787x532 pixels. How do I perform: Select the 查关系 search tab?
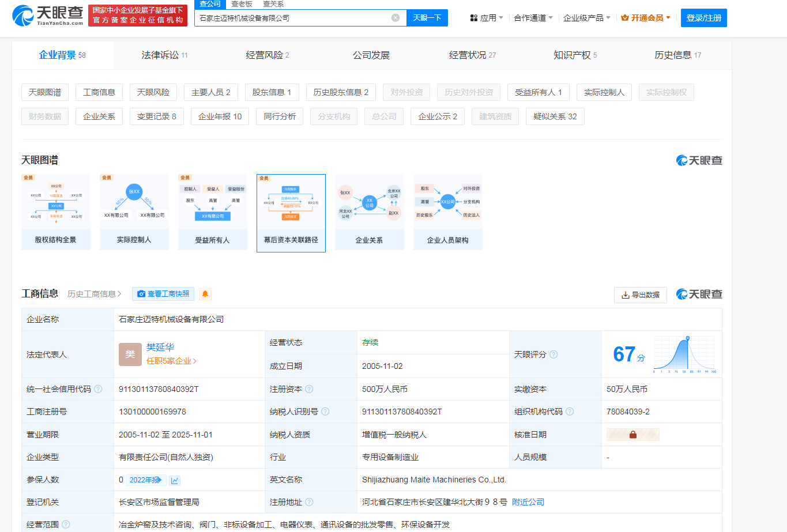click(x=273, y=4)
